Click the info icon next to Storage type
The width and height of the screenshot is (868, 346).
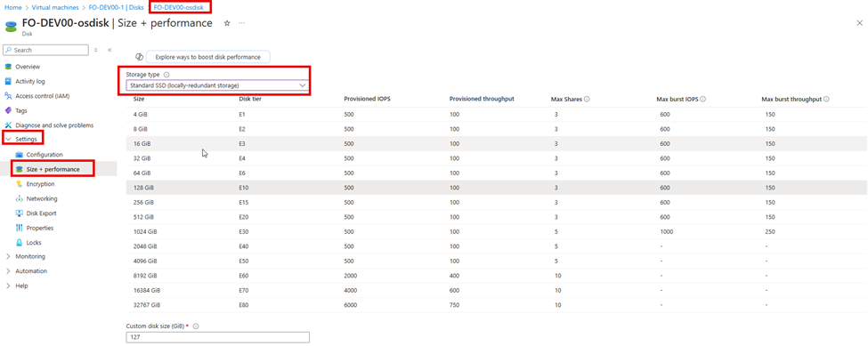166,75
